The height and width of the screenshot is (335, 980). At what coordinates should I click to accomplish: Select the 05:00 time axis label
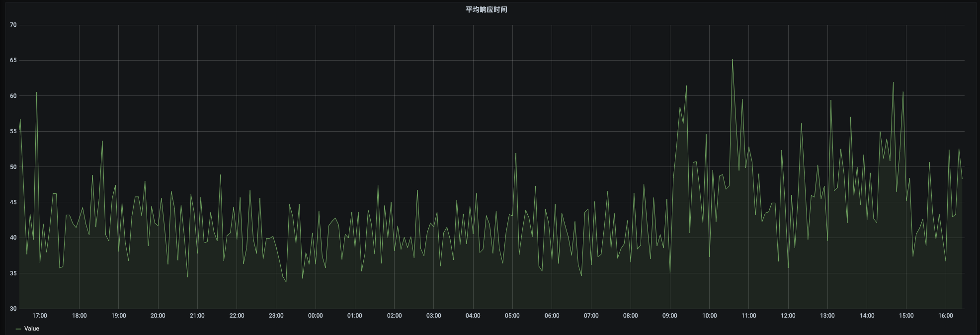point(512,316)
